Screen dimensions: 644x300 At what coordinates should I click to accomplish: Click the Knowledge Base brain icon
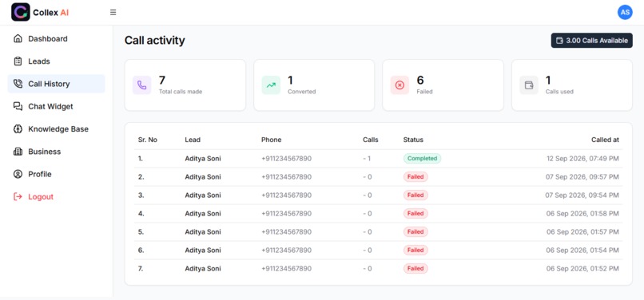[18, 129]
